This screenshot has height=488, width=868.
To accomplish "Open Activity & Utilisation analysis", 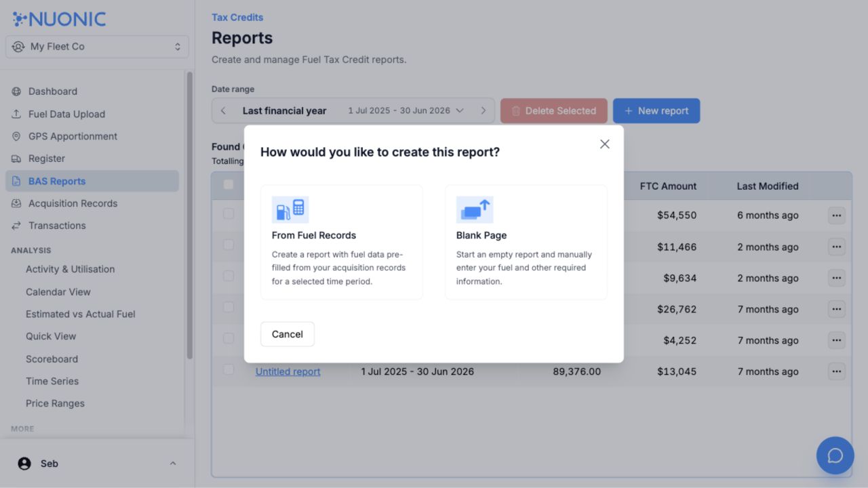I will point(70,269).
